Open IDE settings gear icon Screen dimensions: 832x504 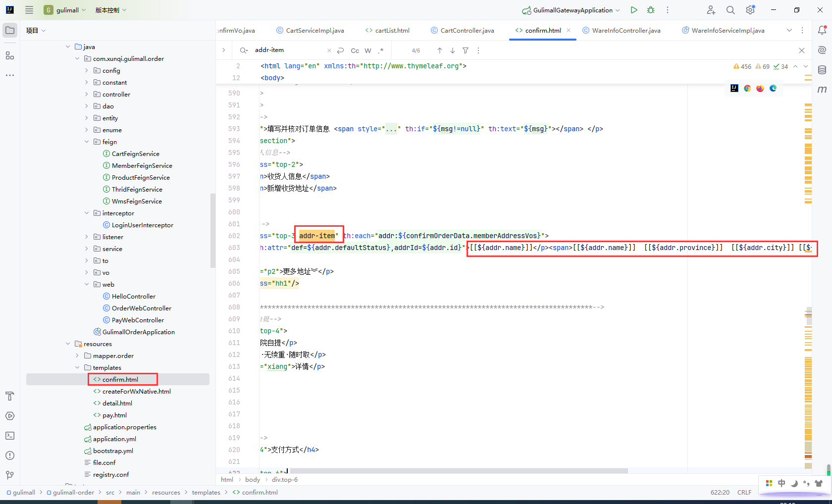pos(750,10)
